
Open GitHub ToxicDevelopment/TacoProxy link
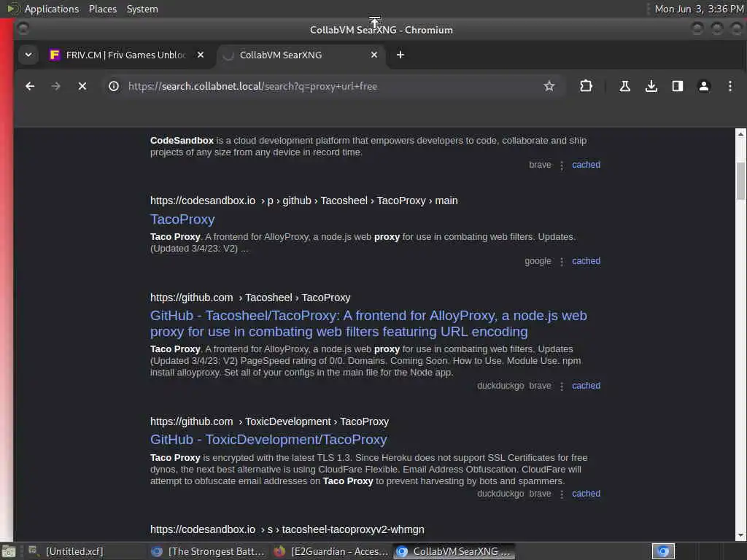tap(268, 440)
